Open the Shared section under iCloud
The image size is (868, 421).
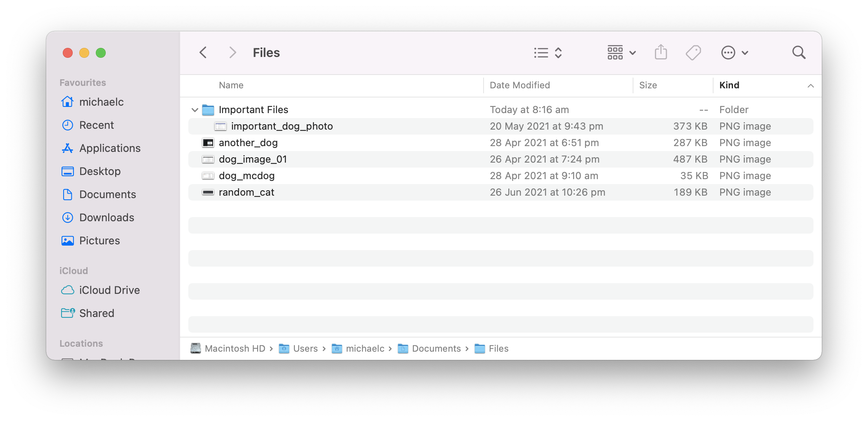click(97, 313)
